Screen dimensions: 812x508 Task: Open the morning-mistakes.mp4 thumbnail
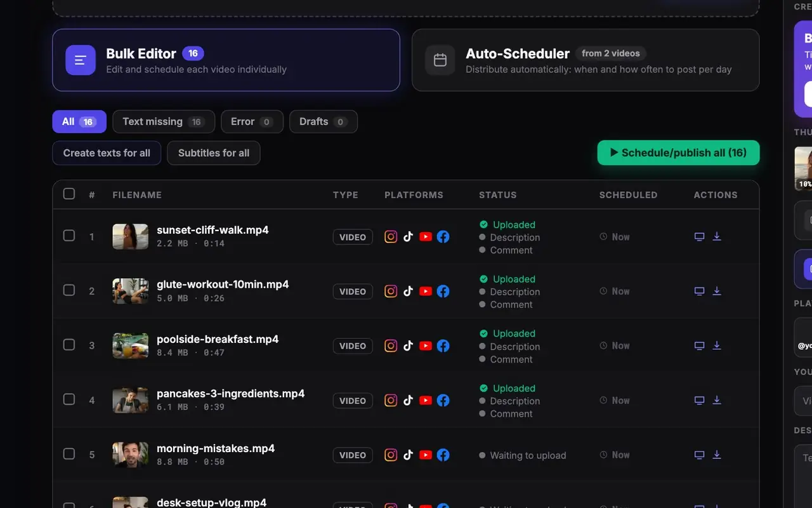[x=131, y=455]
